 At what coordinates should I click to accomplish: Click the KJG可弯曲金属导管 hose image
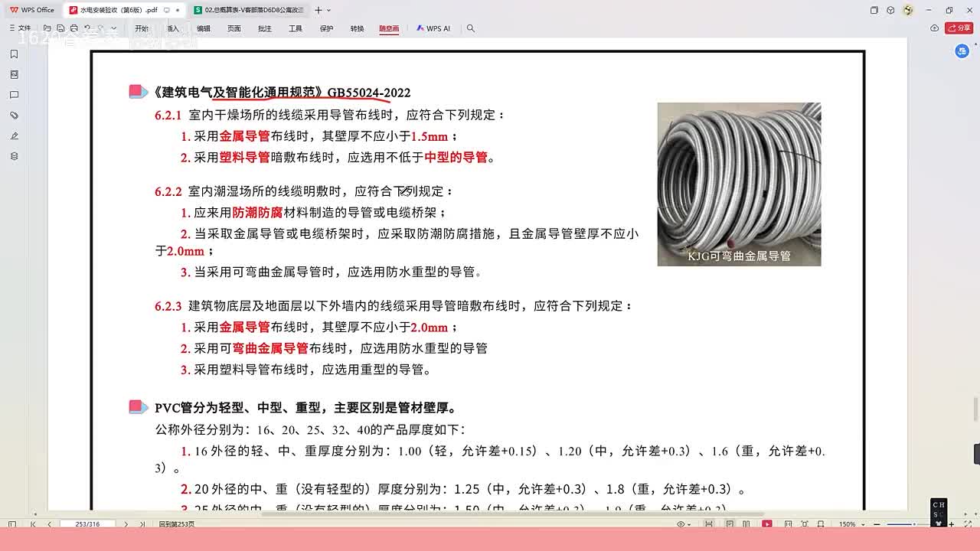click(x=739, y=184)
